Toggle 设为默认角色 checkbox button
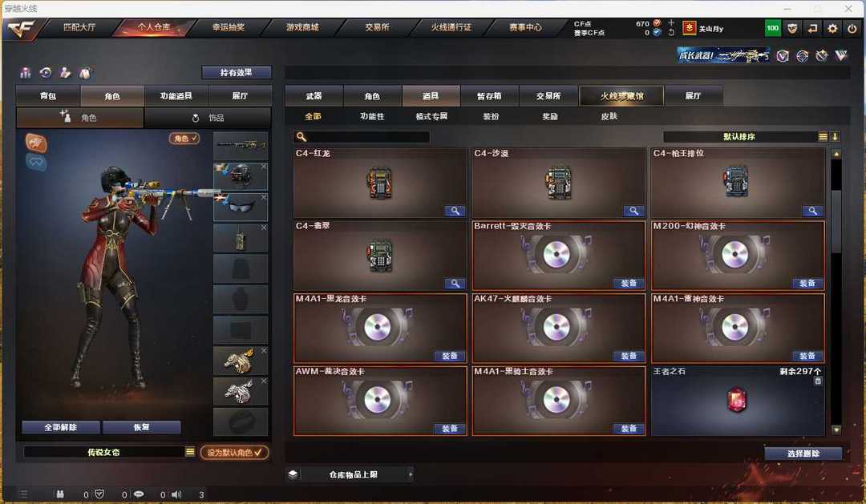This screenshot has width=866, height=504. click(x=235, y=452)
